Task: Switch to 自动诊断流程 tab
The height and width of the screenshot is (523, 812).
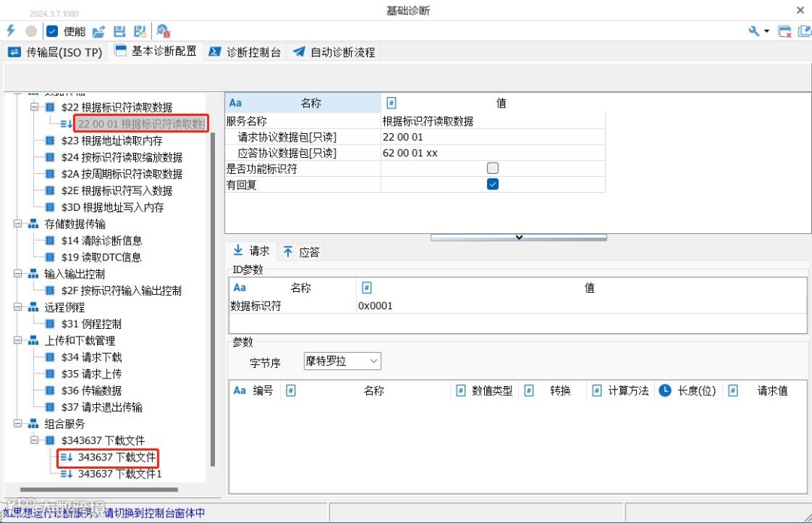Action: pos(334,52)
